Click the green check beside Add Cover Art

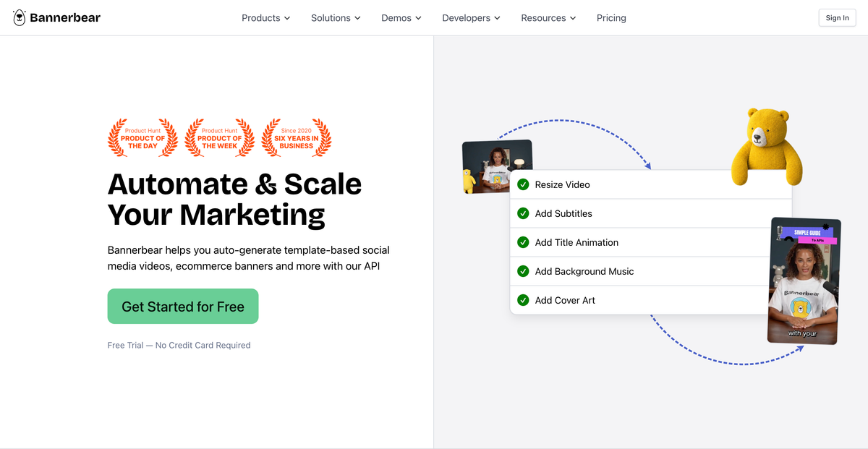coord(523,300)
